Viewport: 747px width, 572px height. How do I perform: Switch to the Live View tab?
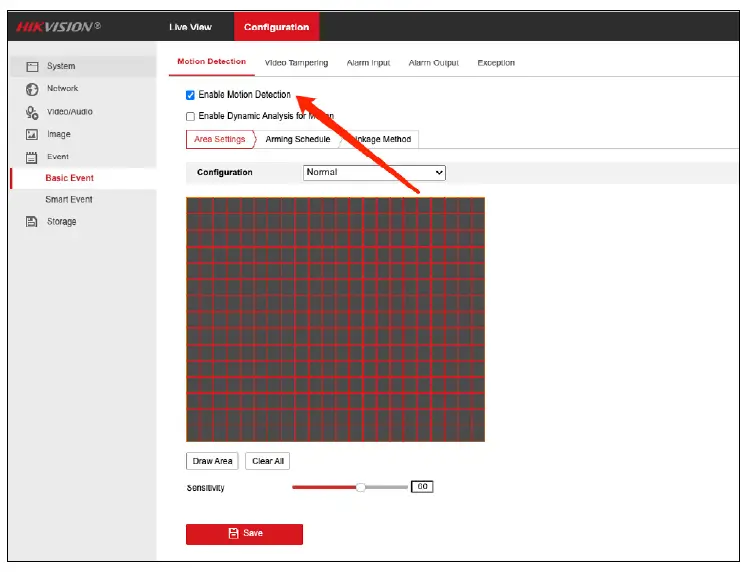pyautogui.click(x=190, y=27)
